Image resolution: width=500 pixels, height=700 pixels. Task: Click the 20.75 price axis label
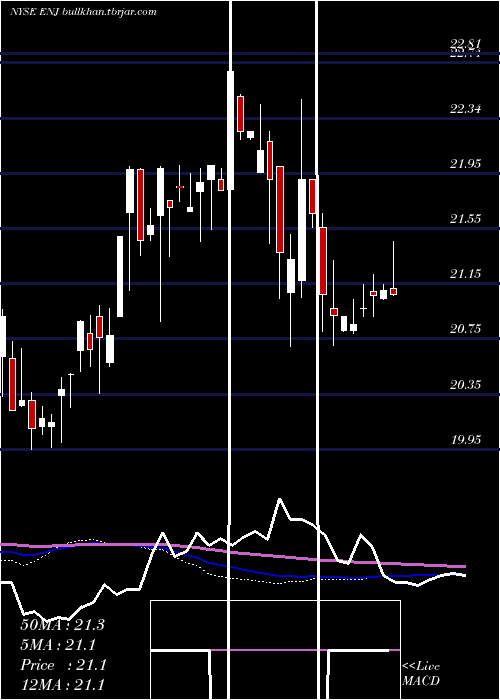465,329
